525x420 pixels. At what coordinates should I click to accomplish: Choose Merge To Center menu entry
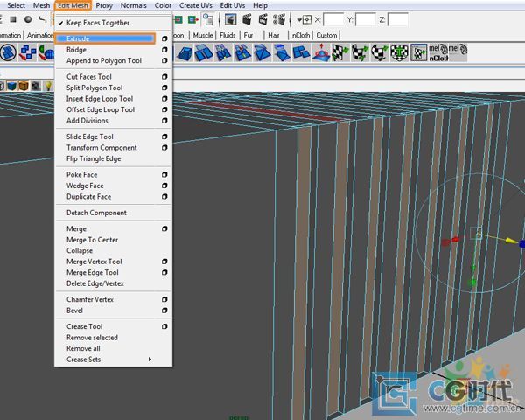(x=93, y=240)
